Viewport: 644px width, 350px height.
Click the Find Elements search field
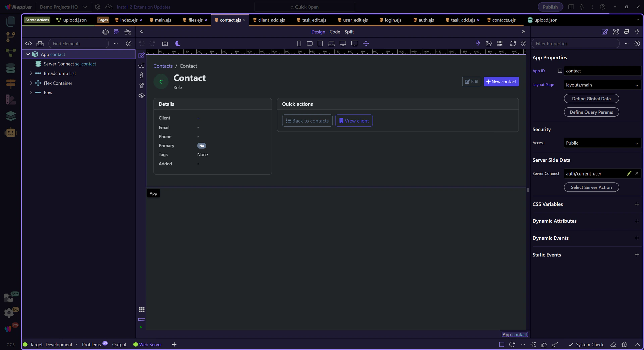(x=78, y=44)
